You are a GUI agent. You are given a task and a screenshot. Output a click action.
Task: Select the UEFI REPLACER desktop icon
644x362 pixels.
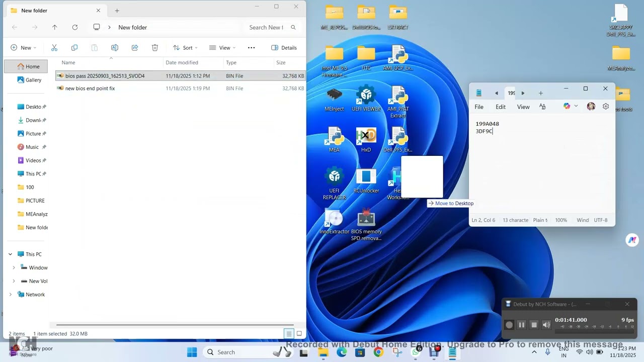coord(334,184)
